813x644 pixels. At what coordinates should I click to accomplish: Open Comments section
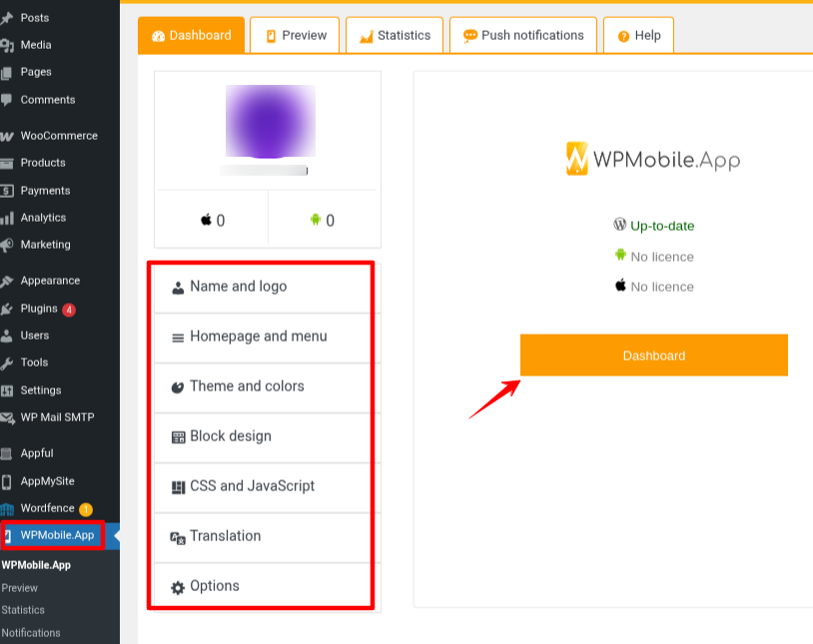tap(48, 100)
